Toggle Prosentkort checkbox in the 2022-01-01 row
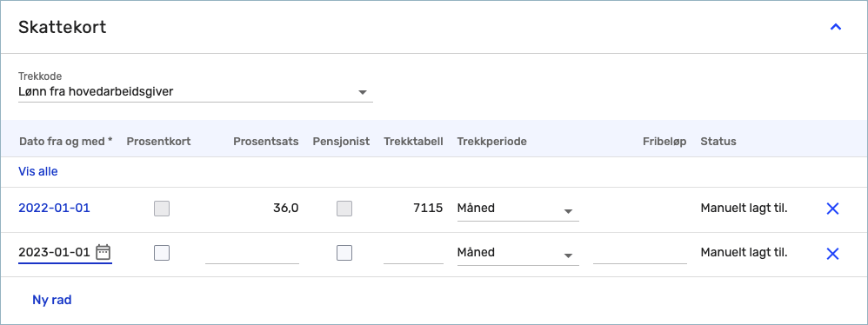 click(x=162, y=209)
